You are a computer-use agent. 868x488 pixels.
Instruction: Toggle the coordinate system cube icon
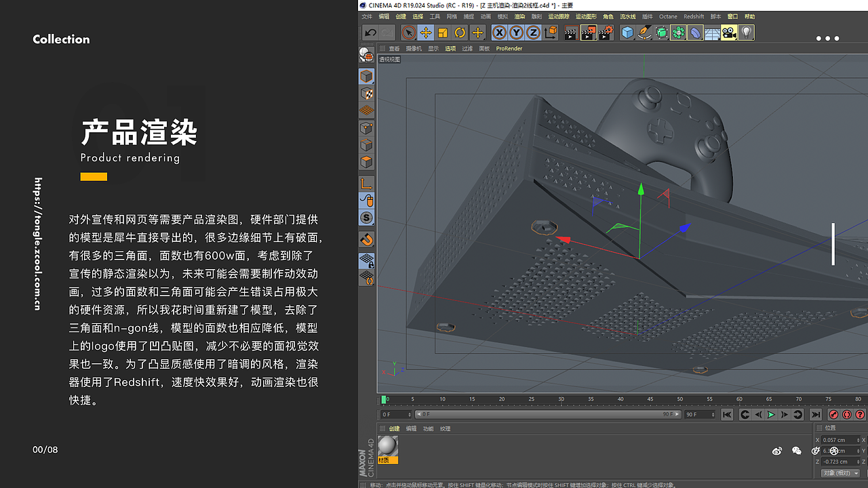[x=550, y=33]
